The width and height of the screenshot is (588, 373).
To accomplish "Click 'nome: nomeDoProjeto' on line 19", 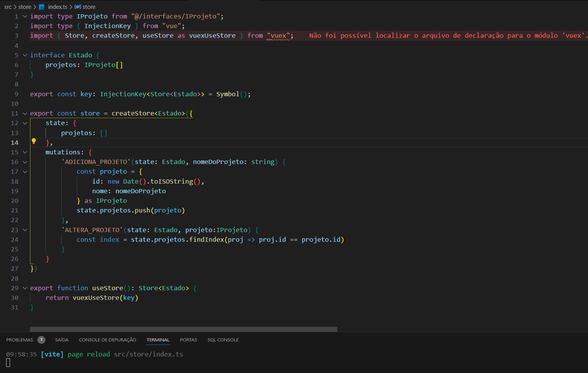I will tap(129, 191).
